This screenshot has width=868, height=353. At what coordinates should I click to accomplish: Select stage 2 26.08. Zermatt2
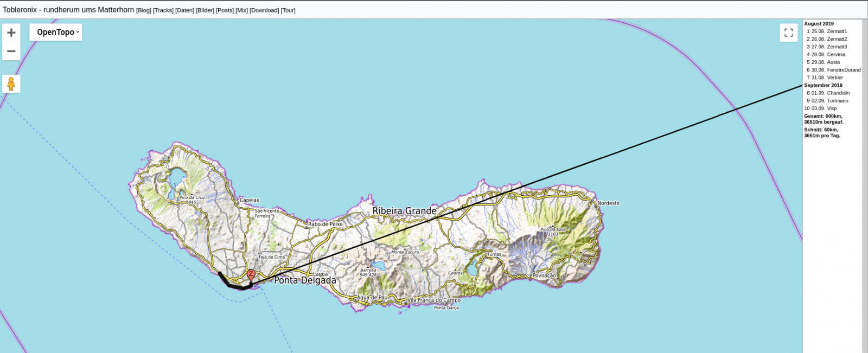tap(827, 39)
